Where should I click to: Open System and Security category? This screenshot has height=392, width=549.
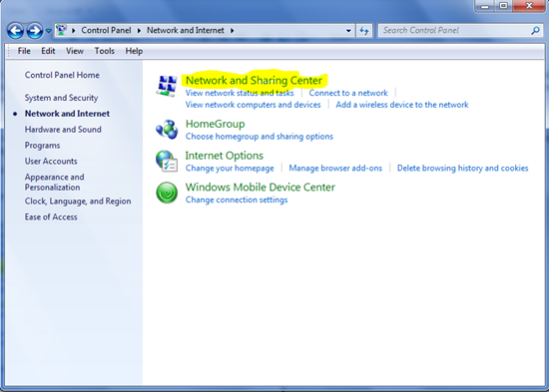pyautogui.click(x=61, y=98)
